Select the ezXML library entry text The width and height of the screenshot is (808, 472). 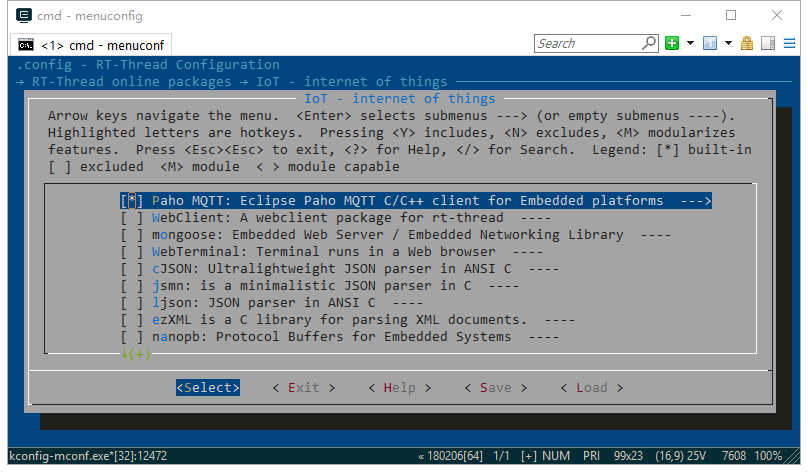pos(339,319)
